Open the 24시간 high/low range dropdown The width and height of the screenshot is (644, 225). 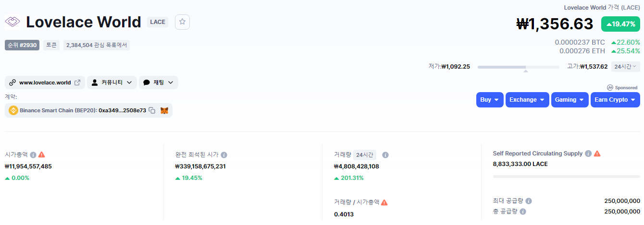tap(625, 66)
